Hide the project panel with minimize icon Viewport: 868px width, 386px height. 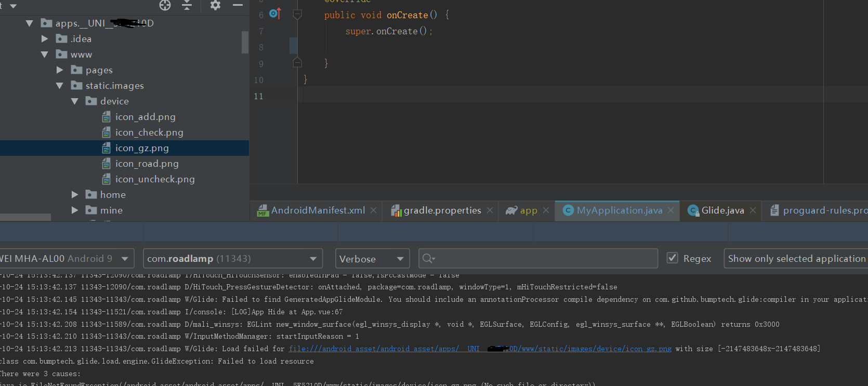click(238, 5)
